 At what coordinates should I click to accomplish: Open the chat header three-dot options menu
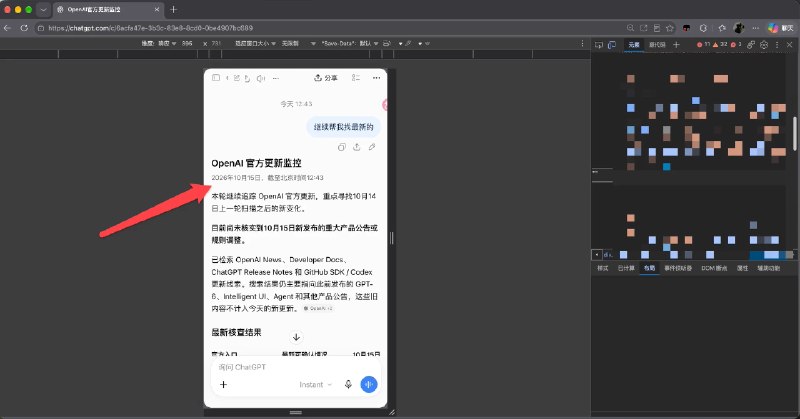point(376,78)
